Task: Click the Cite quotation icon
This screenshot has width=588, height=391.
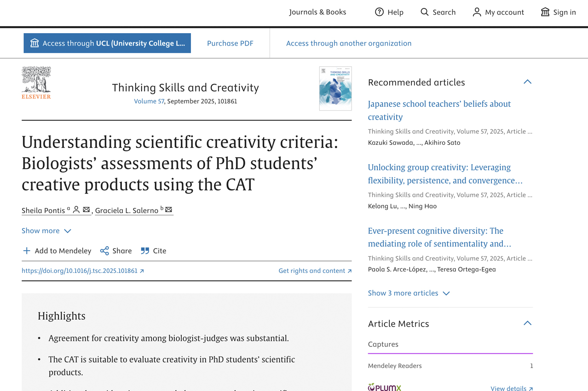Action: click(x=145, y=251)
